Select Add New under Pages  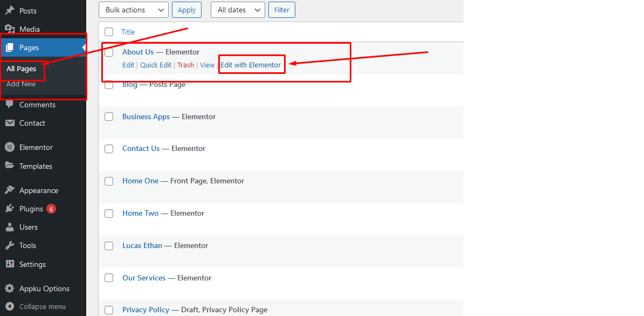[21, 84]
